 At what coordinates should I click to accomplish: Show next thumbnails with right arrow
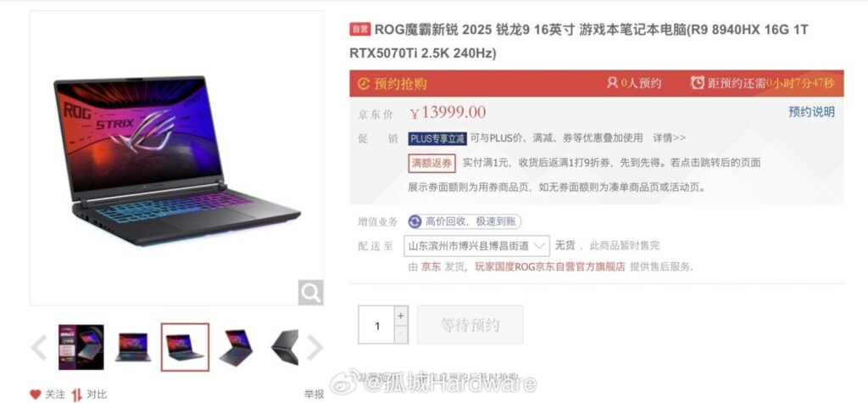pos(314,348)
